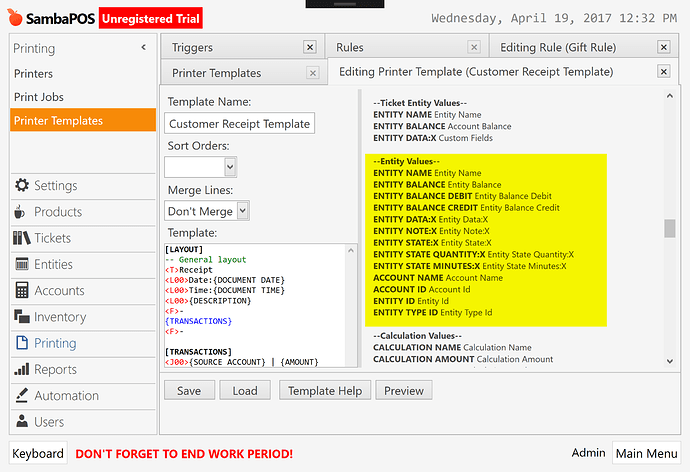Click the help list scrollbar thumb
The image size is (690, 472).
(669, 228)
